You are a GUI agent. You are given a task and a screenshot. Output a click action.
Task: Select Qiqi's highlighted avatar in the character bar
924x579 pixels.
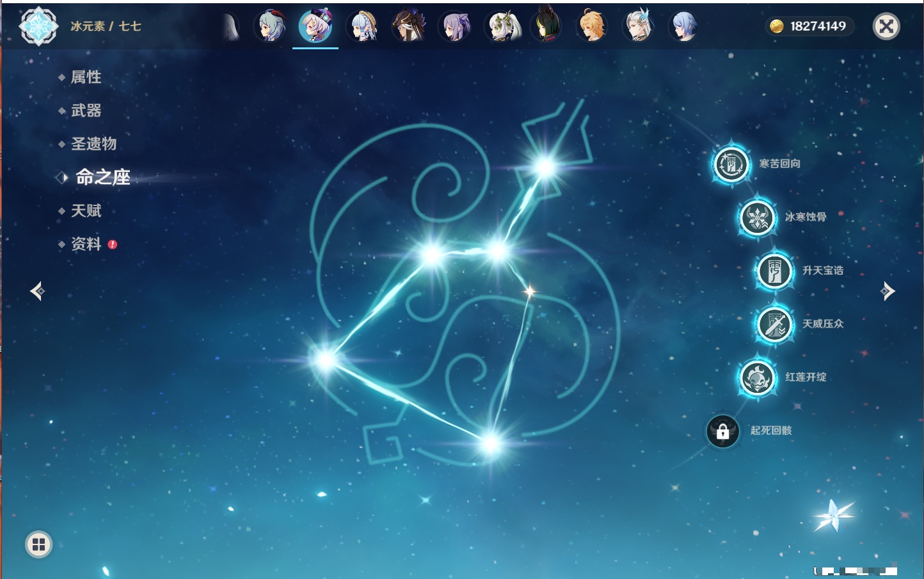(x=315, y=26)
